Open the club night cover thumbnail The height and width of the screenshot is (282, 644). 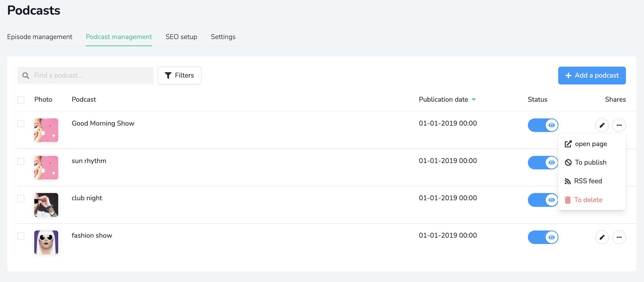[x=46, y=205]
